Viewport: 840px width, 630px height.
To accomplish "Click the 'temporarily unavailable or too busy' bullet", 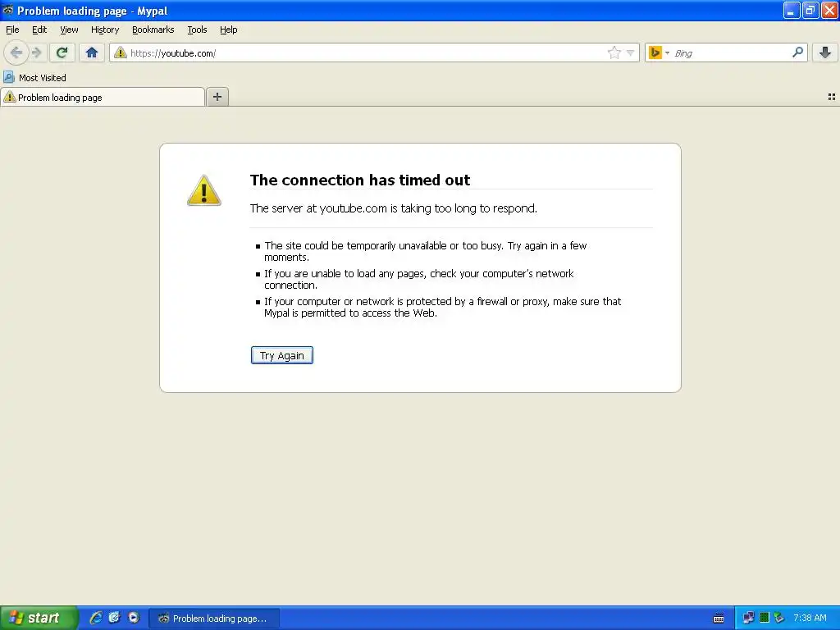I will tap(426, 251).
